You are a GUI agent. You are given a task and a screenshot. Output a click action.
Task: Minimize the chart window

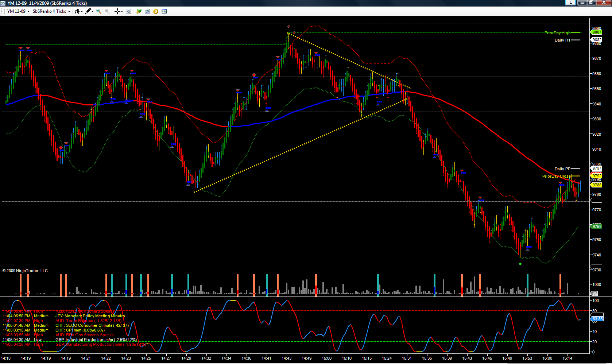pyautogui.click(x=582, y=3)
